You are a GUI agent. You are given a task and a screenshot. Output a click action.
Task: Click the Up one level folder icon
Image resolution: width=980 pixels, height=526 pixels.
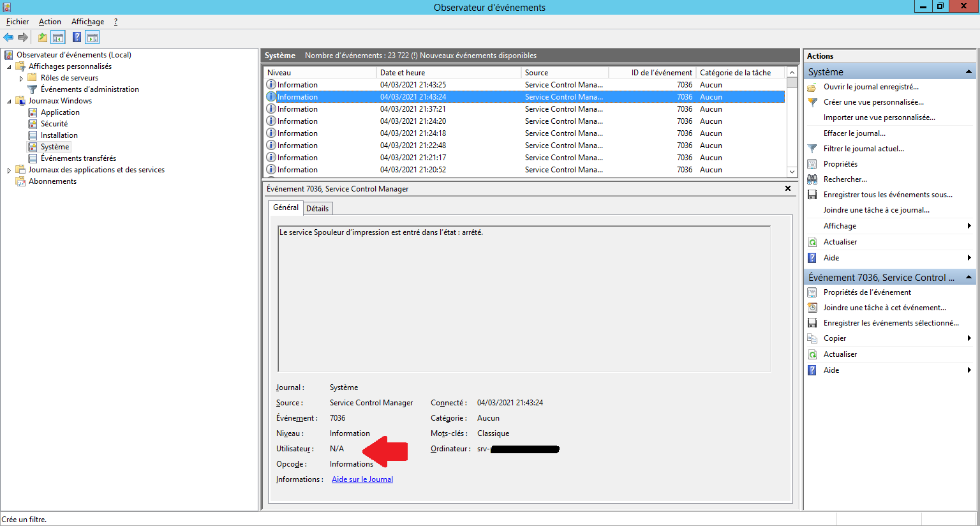42,37
